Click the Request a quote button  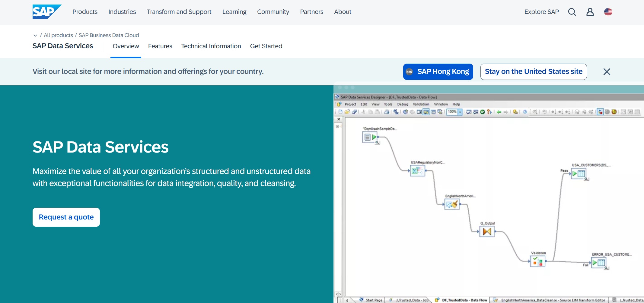click(66, 217)
